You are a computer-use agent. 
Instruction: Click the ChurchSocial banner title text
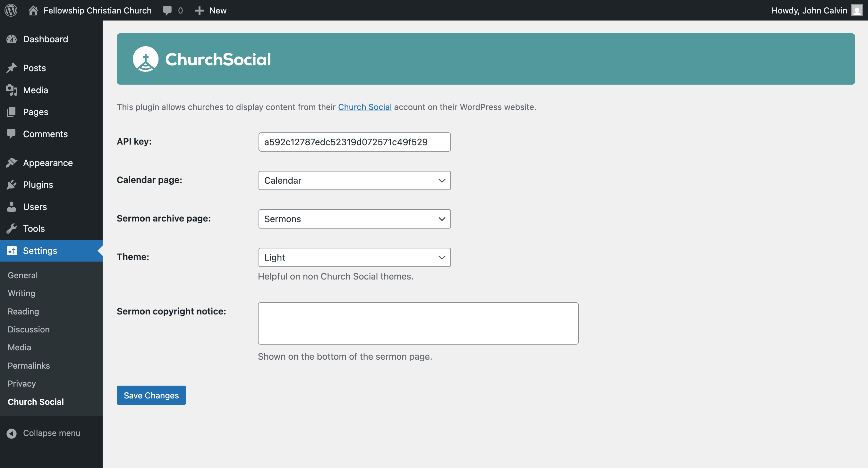tap(218, 59)
